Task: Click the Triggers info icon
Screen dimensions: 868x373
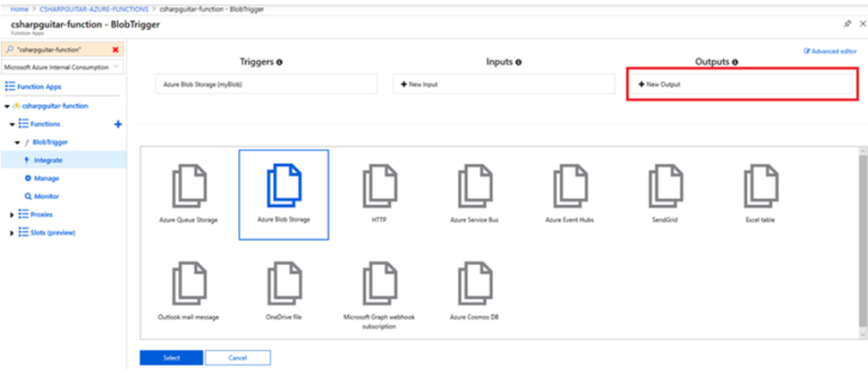Action: 279,63
